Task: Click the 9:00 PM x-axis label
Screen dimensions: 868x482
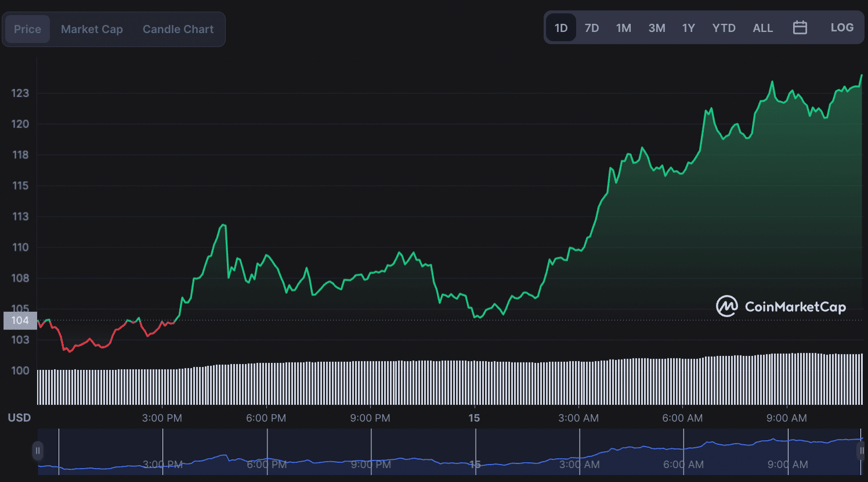Action: [370, 418]
